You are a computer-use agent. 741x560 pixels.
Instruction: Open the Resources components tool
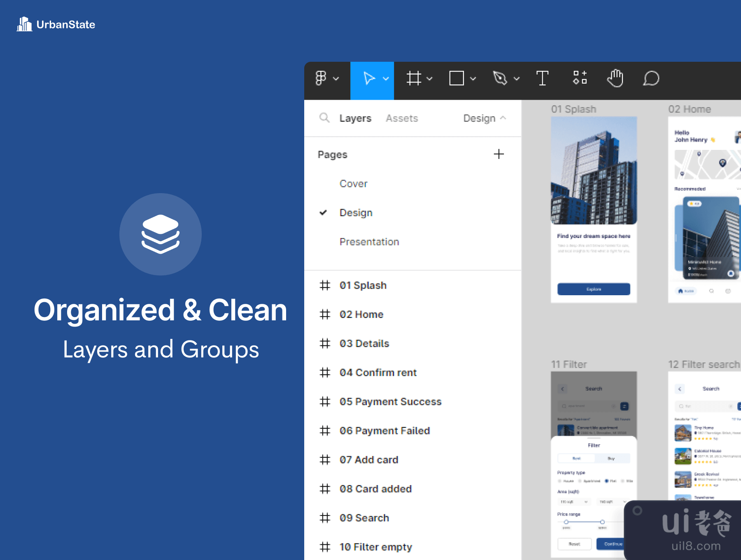coord(580,78)
